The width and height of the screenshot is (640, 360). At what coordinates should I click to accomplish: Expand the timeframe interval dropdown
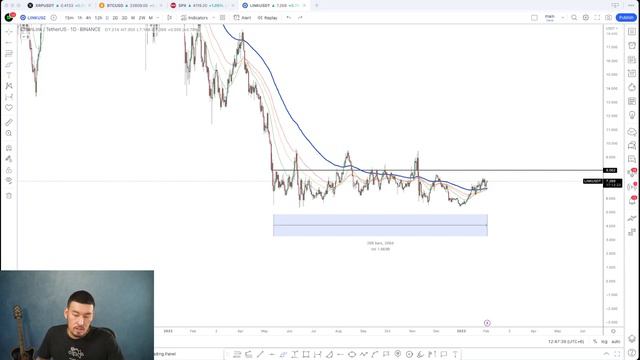tap(158, 18)
